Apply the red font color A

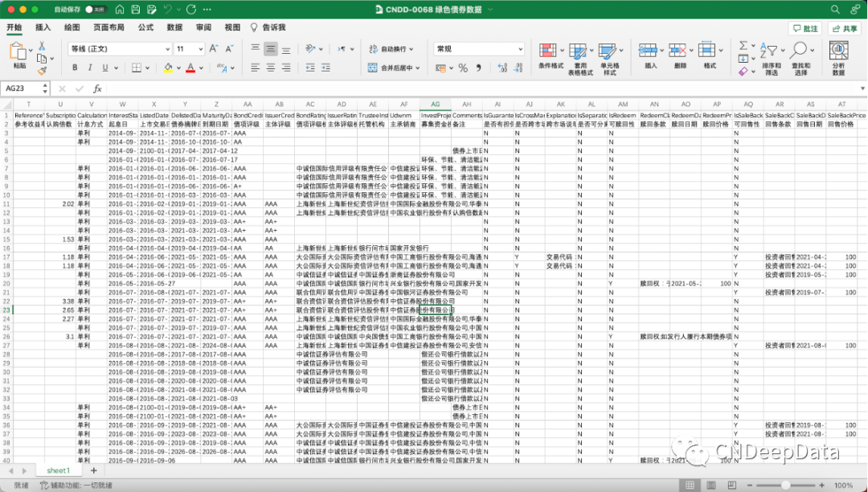click(x=190, y=68)
